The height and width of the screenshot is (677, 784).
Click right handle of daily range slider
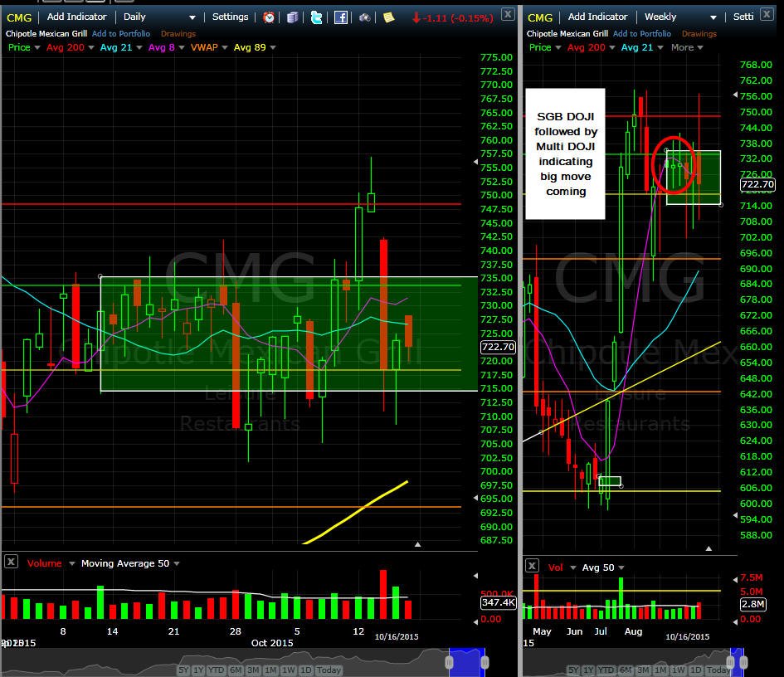point(485,662)
